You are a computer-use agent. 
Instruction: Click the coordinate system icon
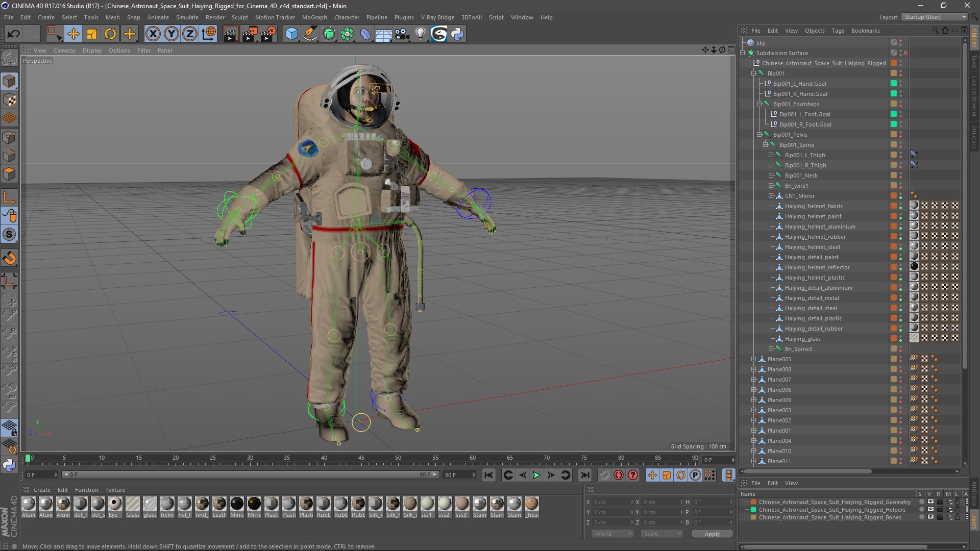click(209, 34)
